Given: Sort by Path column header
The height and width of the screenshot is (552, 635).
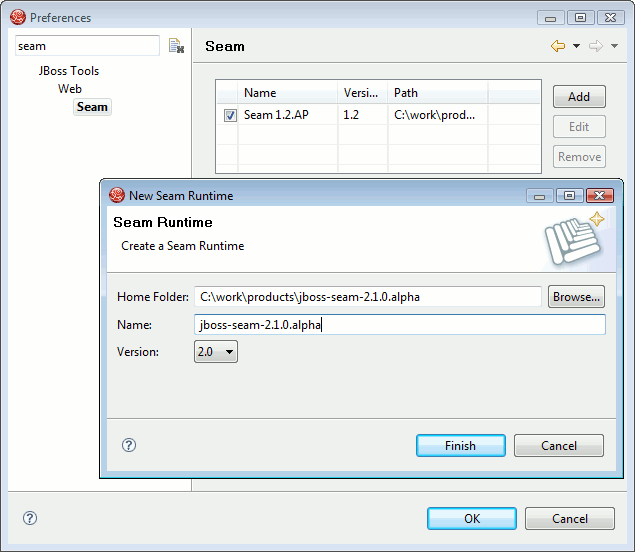Looking at the screenshot, I should click(x=437, y=93).
